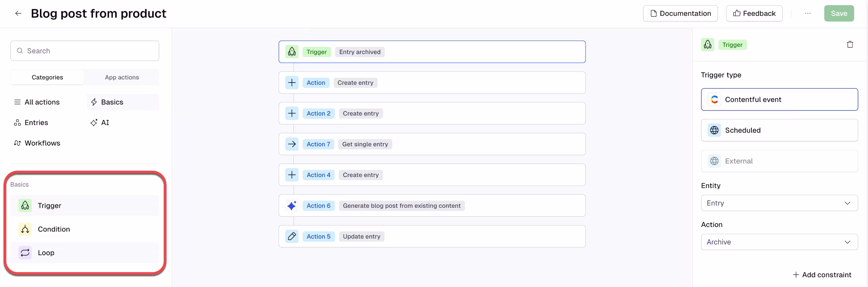Screen dimensions: 868x287
Task: Click the plus icon on the Action step
Action: (292, 83)
